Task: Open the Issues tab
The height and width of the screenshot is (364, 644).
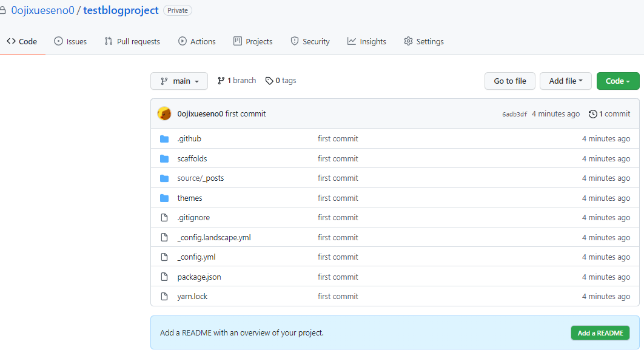Action: click(x=70, y=41)
